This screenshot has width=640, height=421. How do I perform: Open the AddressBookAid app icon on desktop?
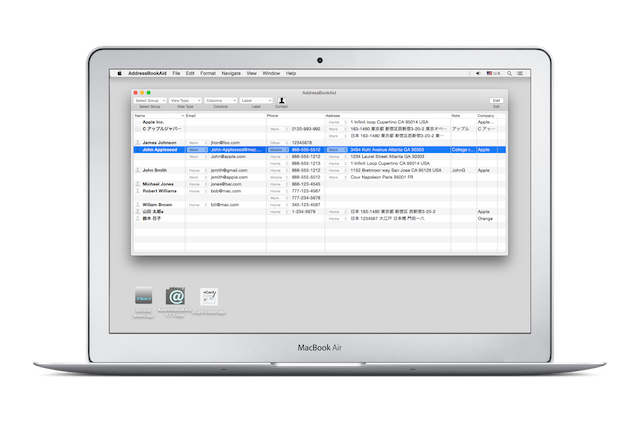[176, 296]
